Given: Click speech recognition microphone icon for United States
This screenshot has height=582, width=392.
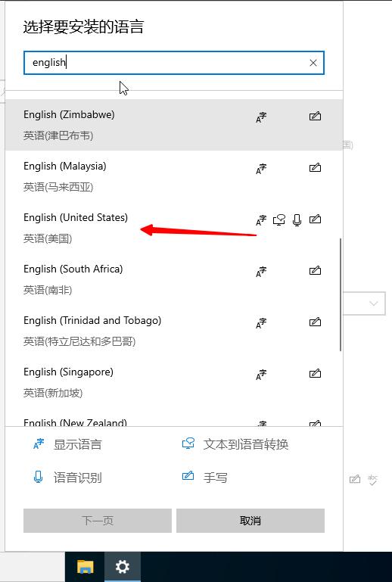Looking at the screenshot, I should click(297, 220).
